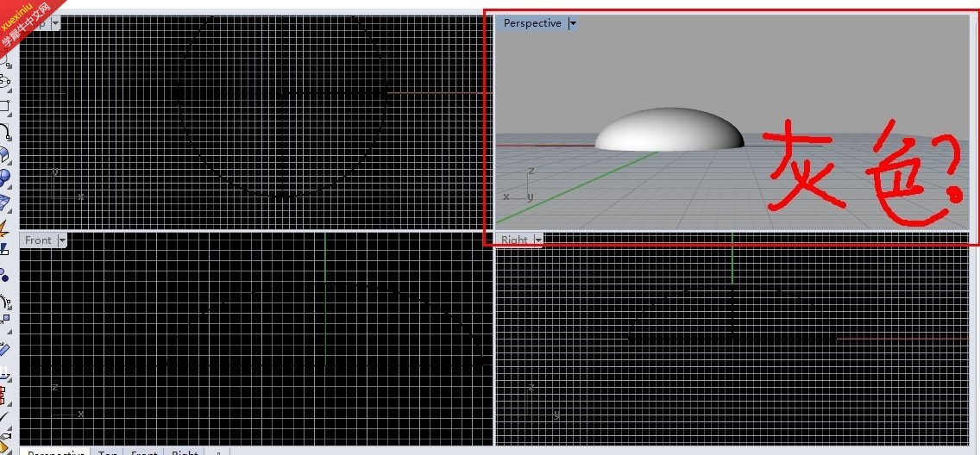Click the upward arrows project icon
This screenshot has width=980, height=455.
pos(5,372)
